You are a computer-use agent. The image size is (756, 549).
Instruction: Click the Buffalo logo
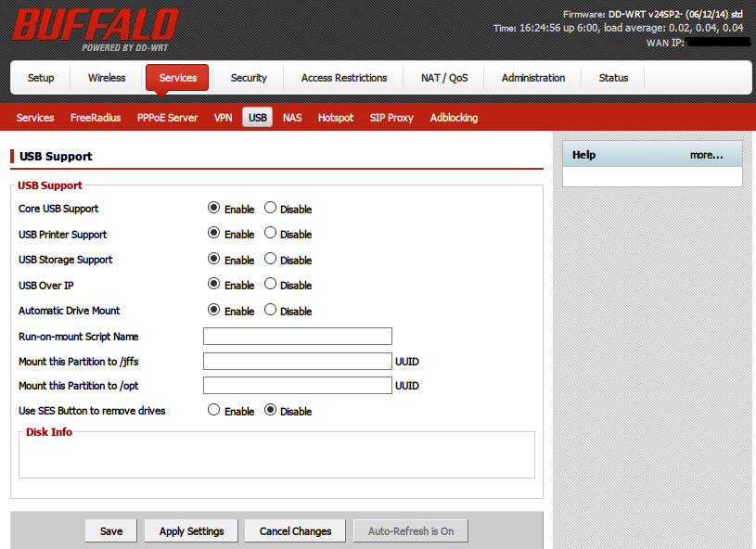pos(96,28)
